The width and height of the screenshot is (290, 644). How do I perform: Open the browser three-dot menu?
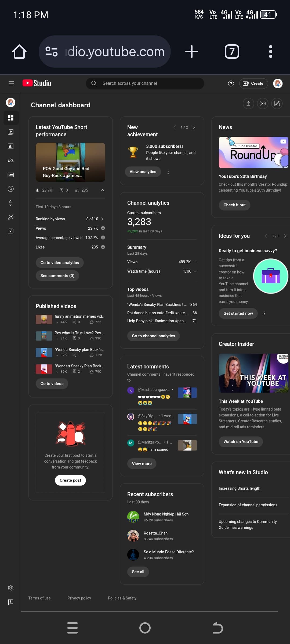(x=271, y=52)
